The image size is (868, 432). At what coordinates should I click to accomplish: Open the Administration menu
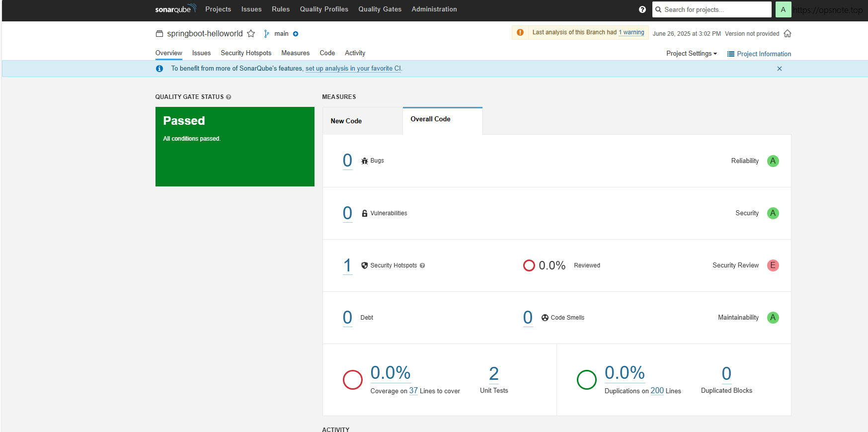[434, 9]
